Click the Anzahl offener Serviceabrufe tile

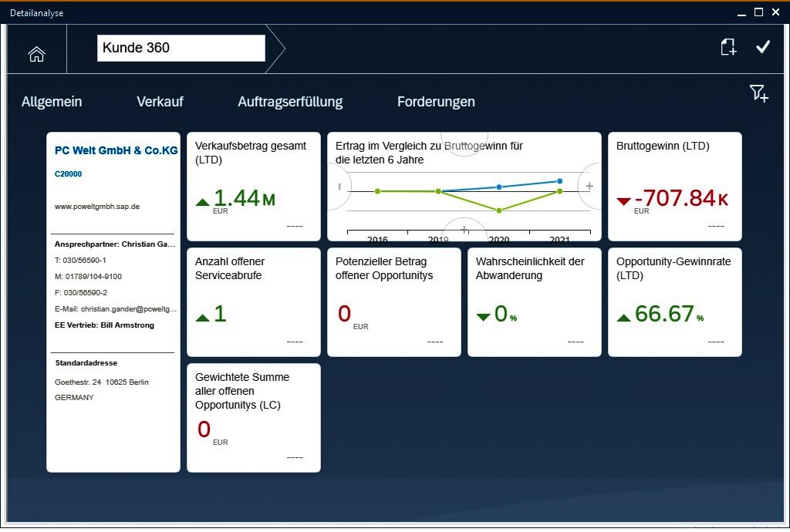tap(253, 302)
